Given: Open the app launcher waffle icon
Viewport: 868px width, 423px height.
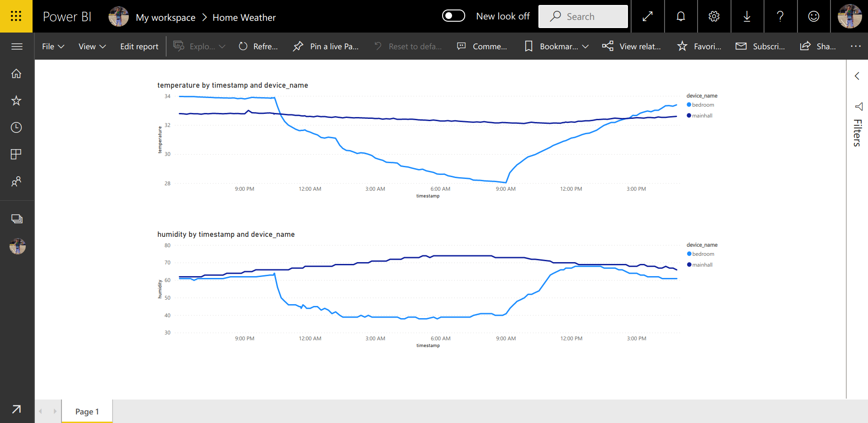Looking at the screenshot, I should 16,16.
